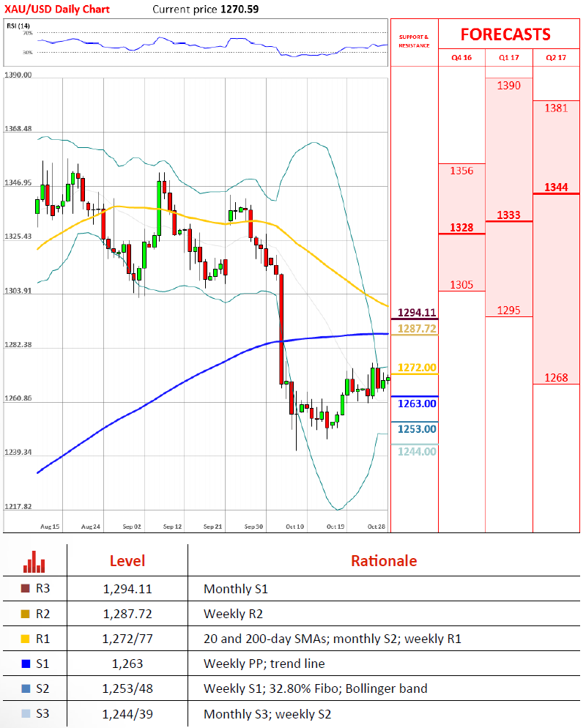The width and height of the screenshot is (586, 728).
Task: Click the Sep 21 date axis label
Action: pos(212,527)
